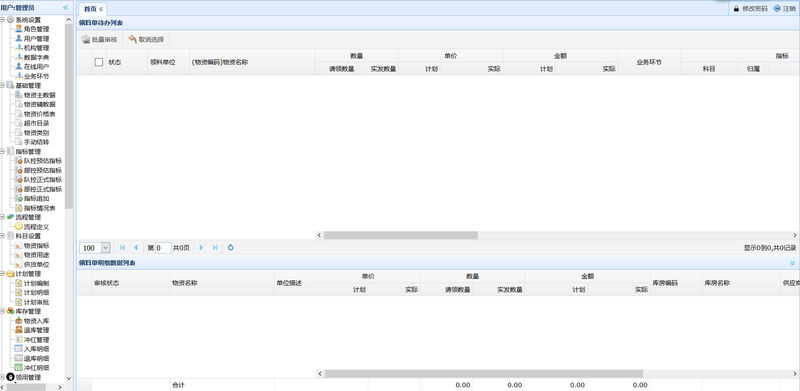Collapse the 指标管理 tree node
This screenshot has width=800, height=391.
coord(3,151)
